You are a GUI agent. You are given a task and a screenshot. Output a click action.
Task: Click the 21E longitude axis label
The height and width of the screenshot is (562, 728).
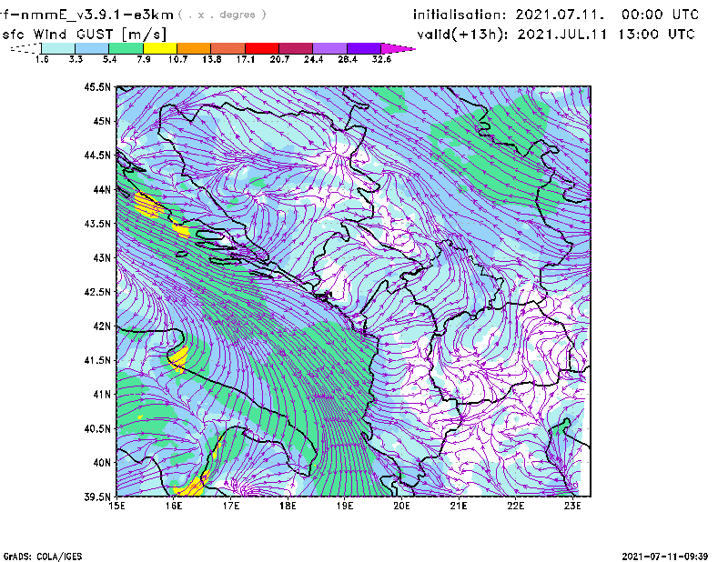pos(459,506)
